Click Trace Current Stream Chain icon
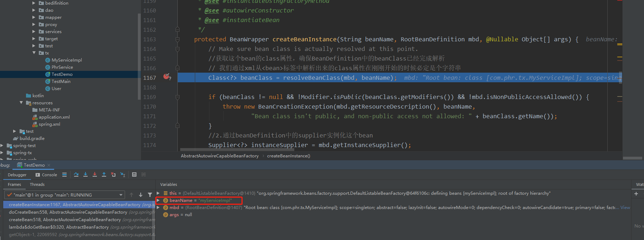This screenshot has width=644, height=240. click(144, 175)
